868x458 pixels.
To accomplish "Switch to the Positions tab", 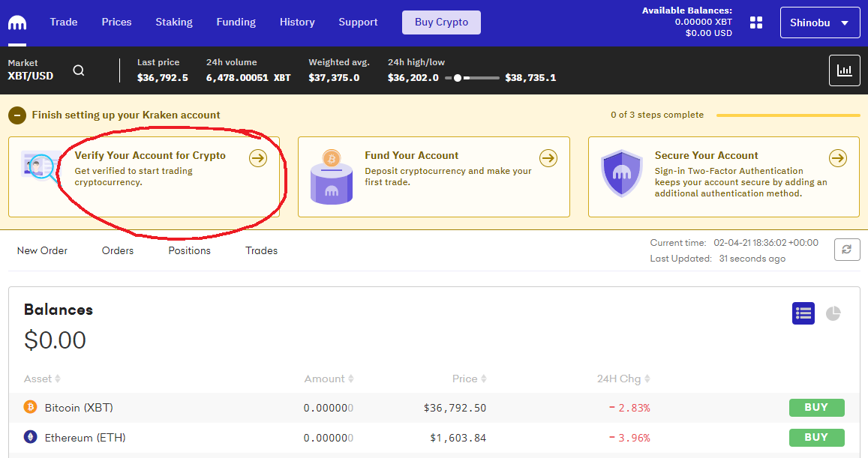I will click(189, 250).
